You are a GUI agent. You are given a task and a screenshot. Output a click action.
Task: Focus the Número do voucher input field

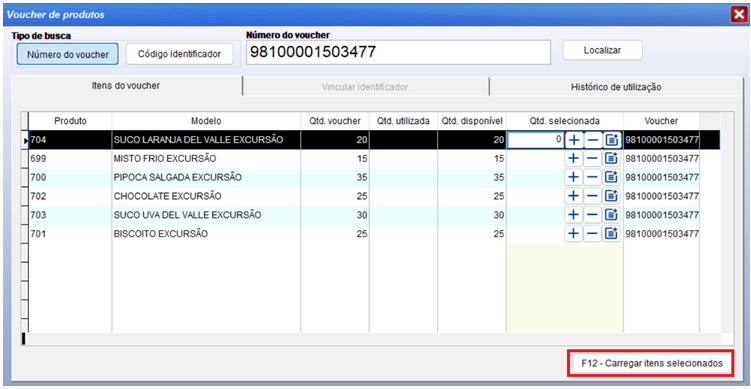(x=398, y=52)
